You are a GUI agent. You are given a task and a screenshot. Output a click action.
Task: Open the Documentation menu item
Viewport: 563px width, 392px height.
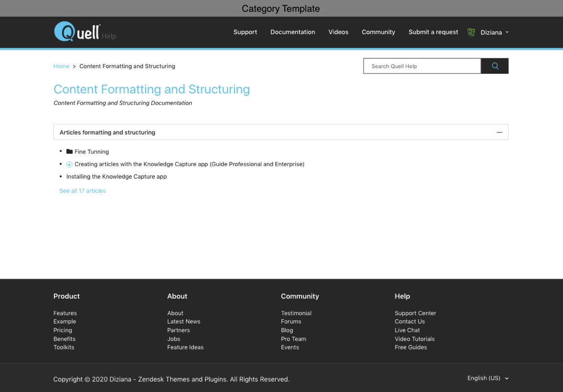(x=292, y=32)
